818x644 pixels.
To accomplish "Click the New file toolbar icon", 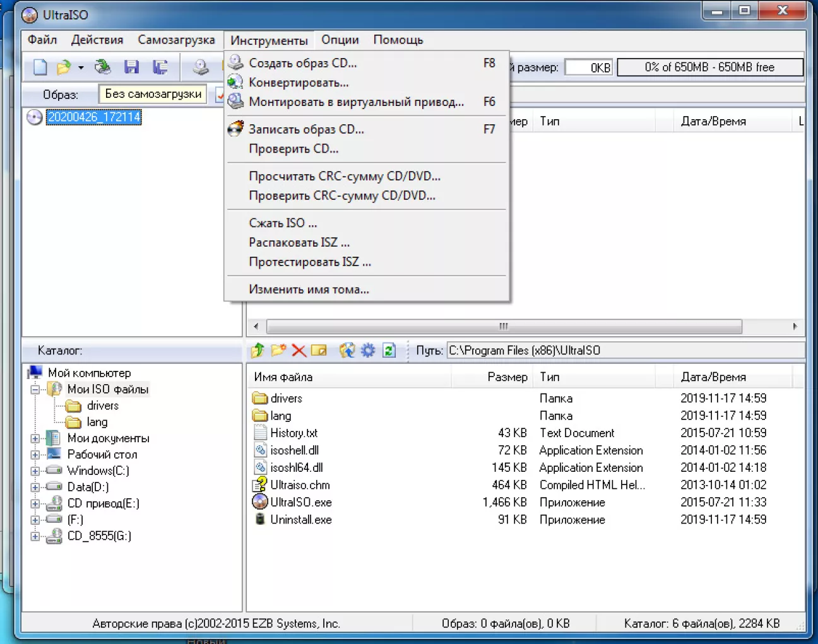I will tap(40, 67).
